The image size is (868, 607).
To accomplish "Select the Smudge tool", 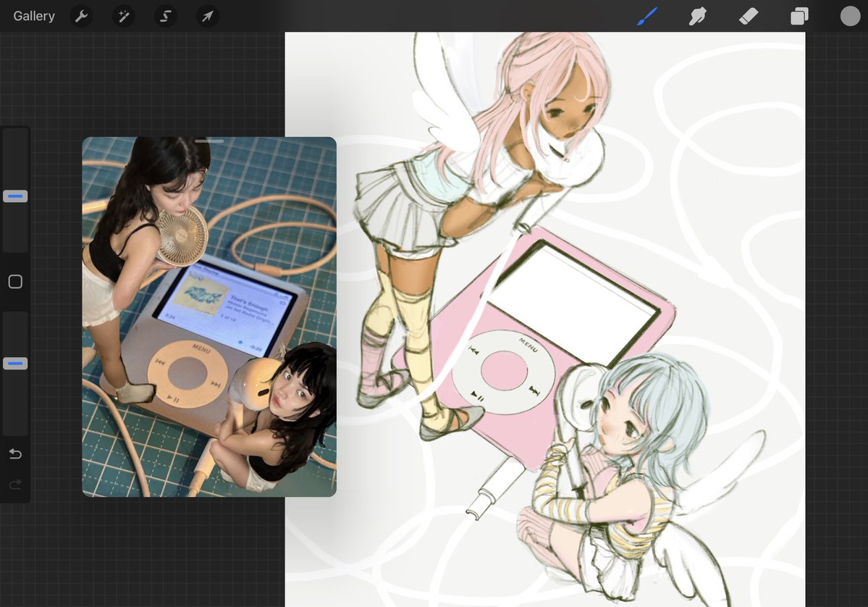I will click(697, 16).
